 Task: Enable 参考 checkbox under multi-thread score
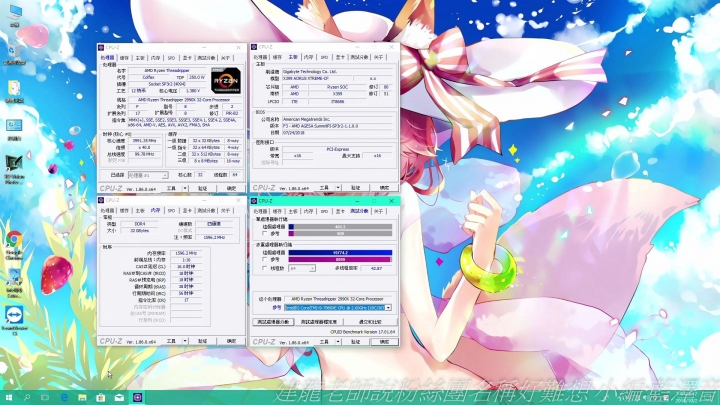point(264,259)
